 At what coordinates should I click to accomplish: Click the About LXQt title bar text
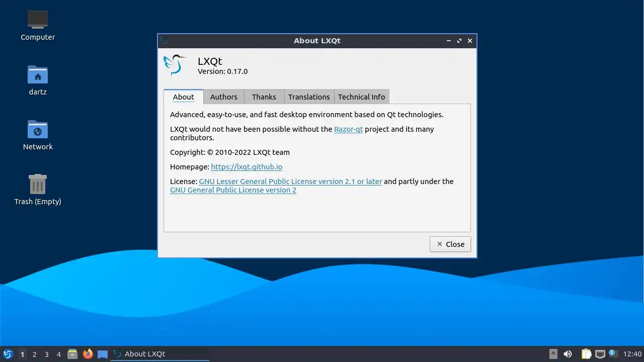pyautogui.click(x=317, y=41)
